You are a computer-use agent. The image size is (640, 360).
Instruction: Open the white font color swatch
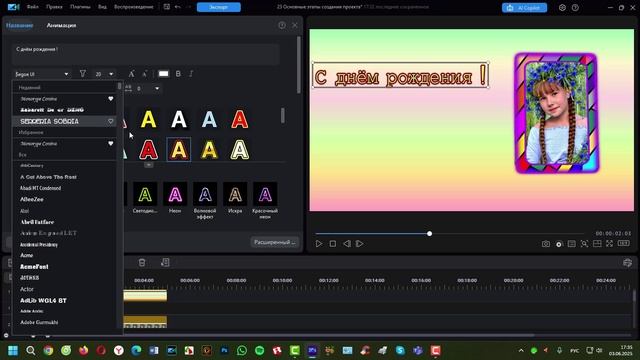[163, 74]
